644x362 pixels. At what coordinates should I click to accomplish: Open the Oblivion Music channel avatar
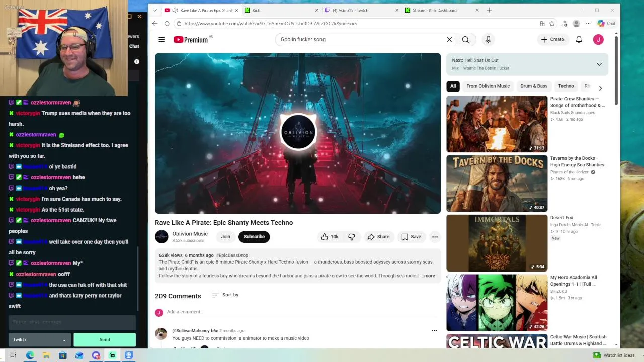[162, 237]
